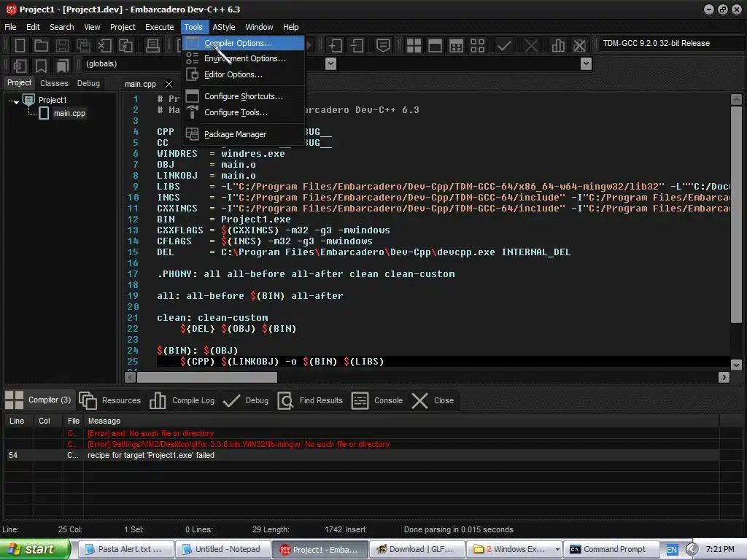Open the Compile Log bottom tab
The width and height of the screenshot is (747, 560).
point(182,400)
